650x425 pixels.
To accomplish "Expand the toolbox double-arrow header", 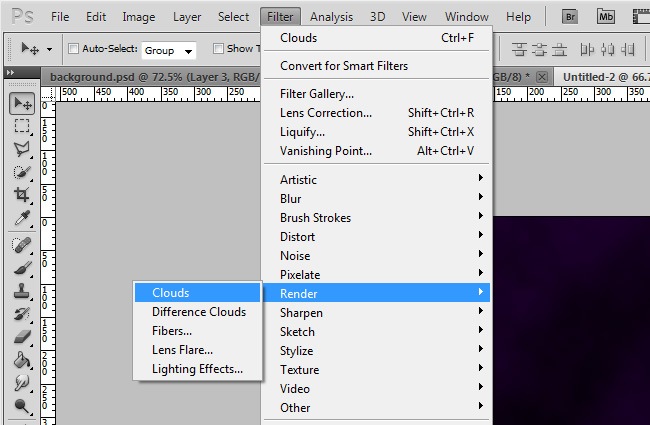I will (11, 73).
